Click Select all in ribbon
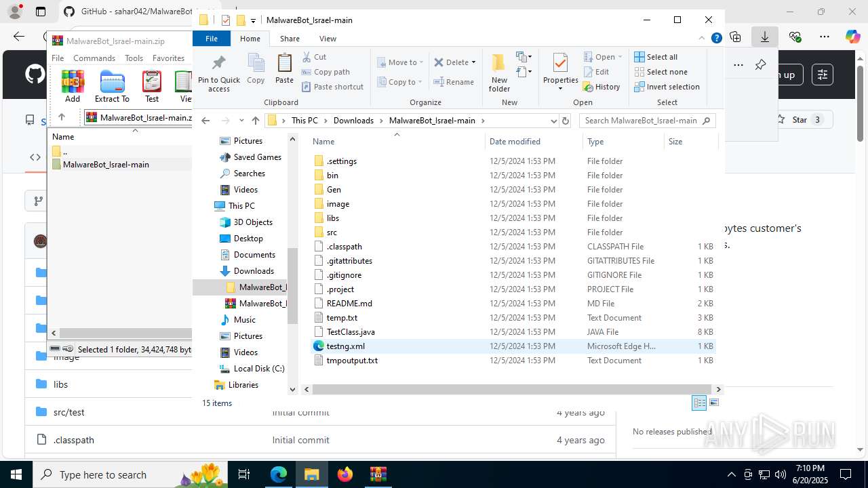The image size is (868, 488). (656, 57)
